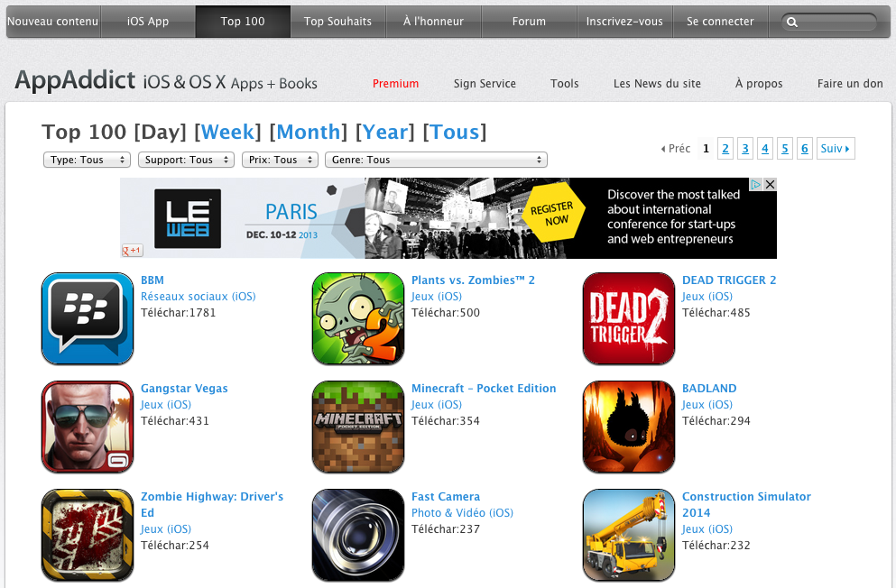Open the Support: Tous dropdown
896x588 pixels.
(186, 160)
